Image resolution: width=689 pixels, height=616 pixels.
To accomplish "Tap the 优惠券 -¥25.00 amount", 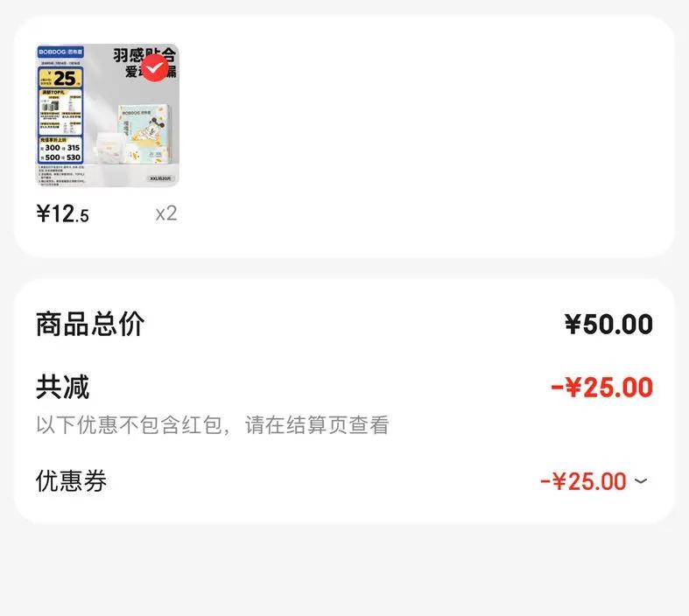I will tap(583, 480).
